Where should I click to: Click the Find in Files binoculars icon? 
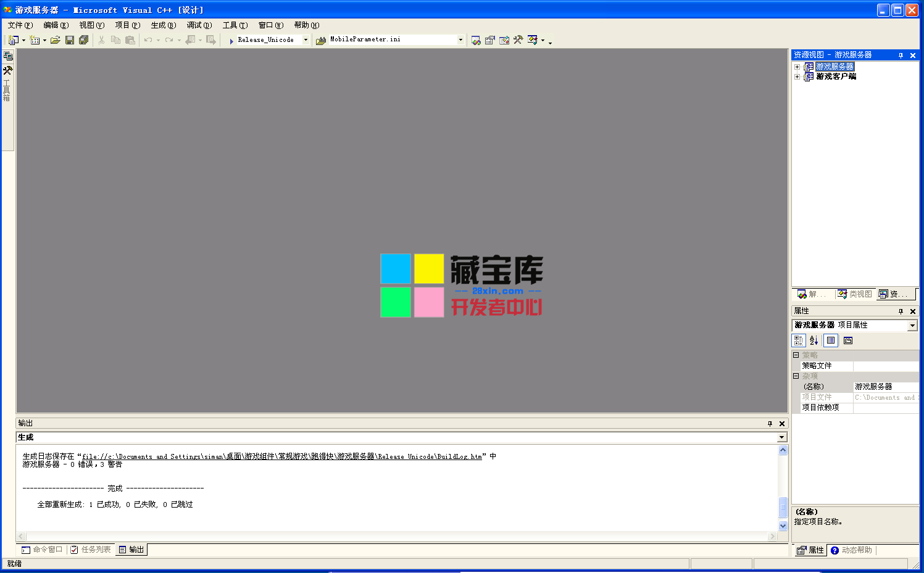321,41
